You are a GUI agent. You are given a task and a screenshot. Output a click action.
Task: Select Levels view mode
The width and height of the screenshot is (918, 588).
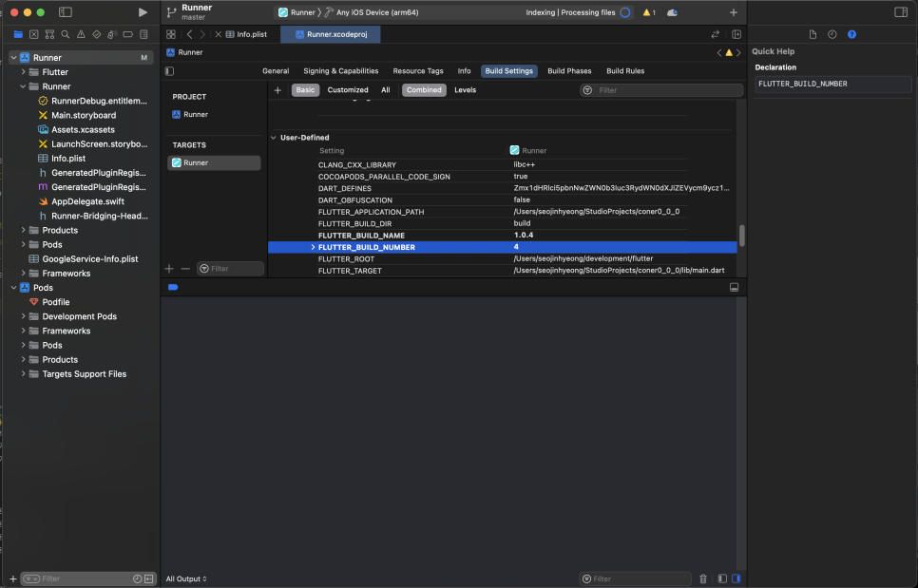[465, 90]
